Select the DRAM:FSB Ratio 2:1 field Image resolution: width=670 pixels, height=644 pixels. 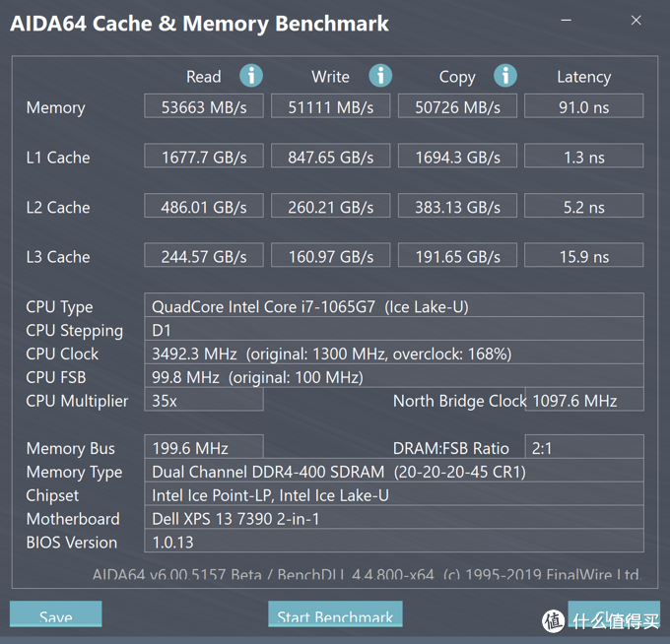point(583,448)
